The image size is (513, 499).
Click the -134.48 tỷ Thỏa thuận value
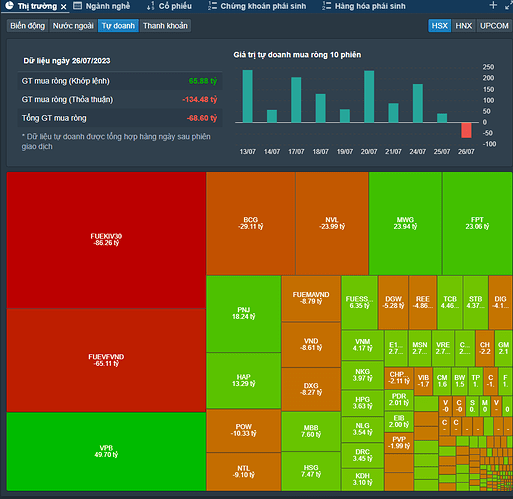click(x=200, y=99)
